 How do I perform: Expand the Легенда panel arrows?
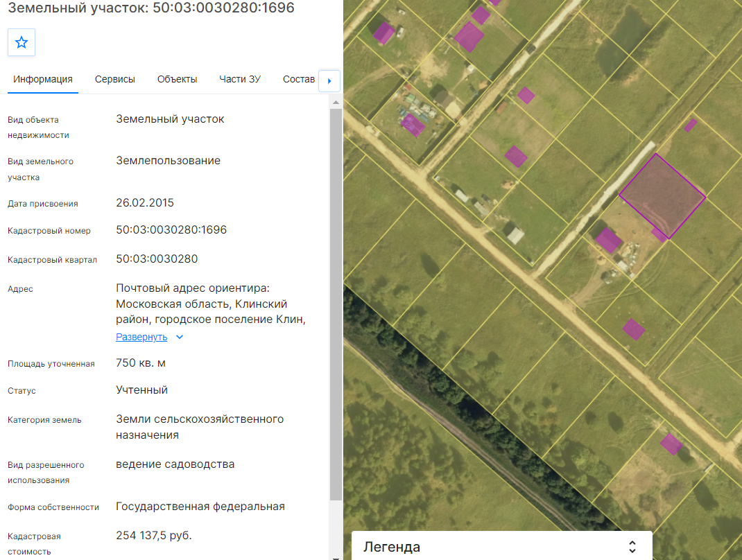[632, 547]
